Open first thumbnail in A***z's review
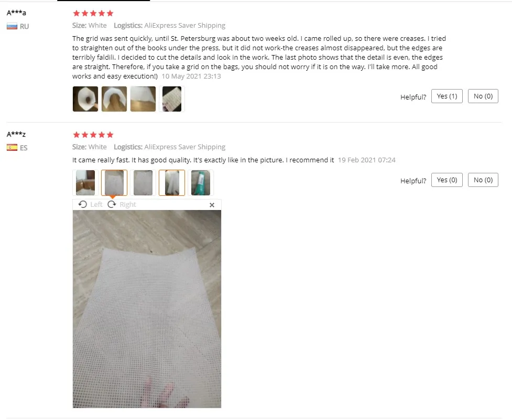512x420 pixels. pyautogui.click(x=85, y=183)
